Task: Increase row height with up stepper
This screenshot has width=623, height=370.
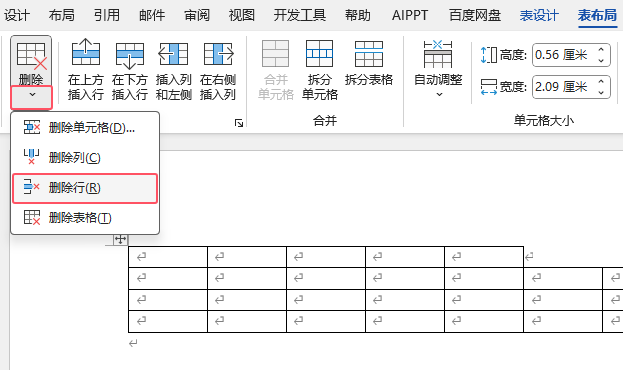Action: [x=601, y=50]
